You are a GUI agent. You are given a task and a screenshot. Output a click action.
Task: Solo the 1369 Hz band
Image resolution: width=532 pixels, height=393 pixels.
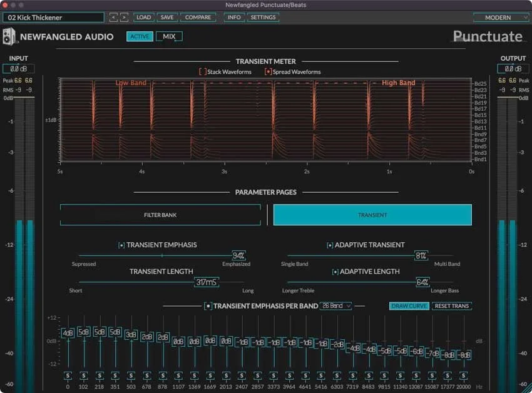pyautogui.click(x=195, y=375)
